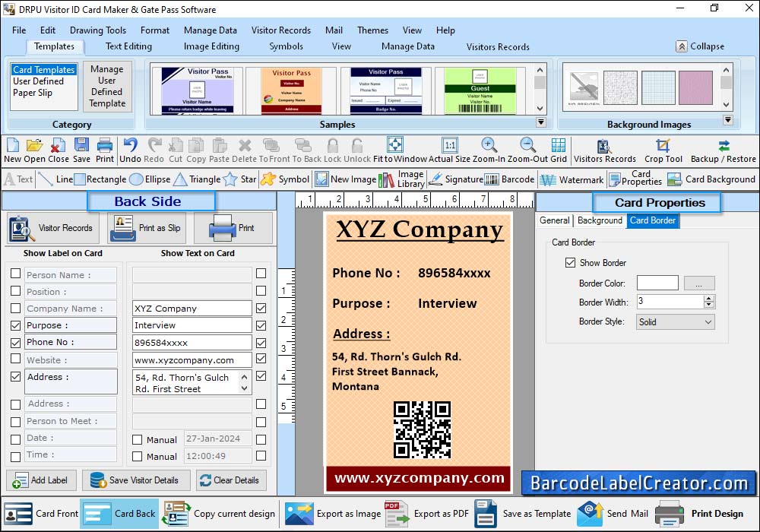This screenshot has height=532, width=760.
Task: Open Backup / Restore
Action: (x=724, y=150)
